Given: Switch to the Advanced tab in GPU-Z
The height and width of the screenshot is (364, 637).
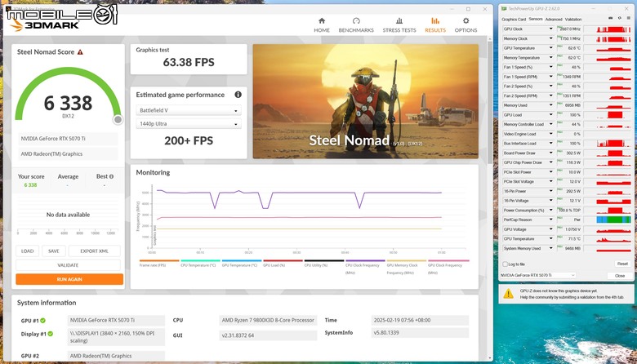Looking at the screenshot, I should point(554,19).
